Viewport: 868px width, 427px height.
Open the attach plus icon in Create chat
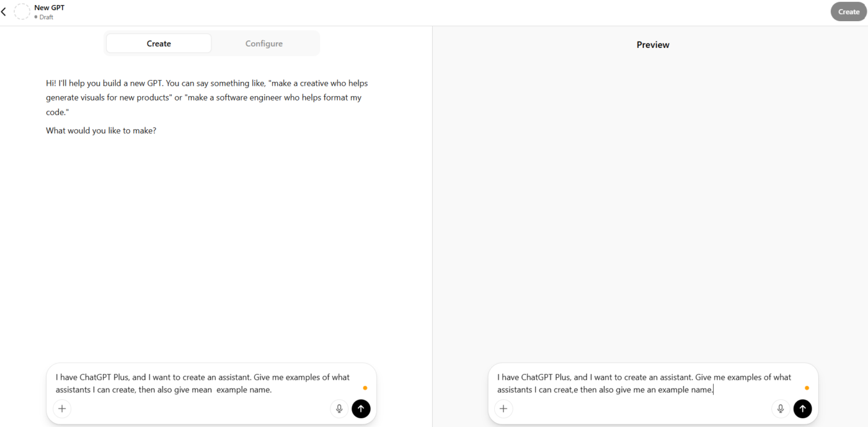62,408
